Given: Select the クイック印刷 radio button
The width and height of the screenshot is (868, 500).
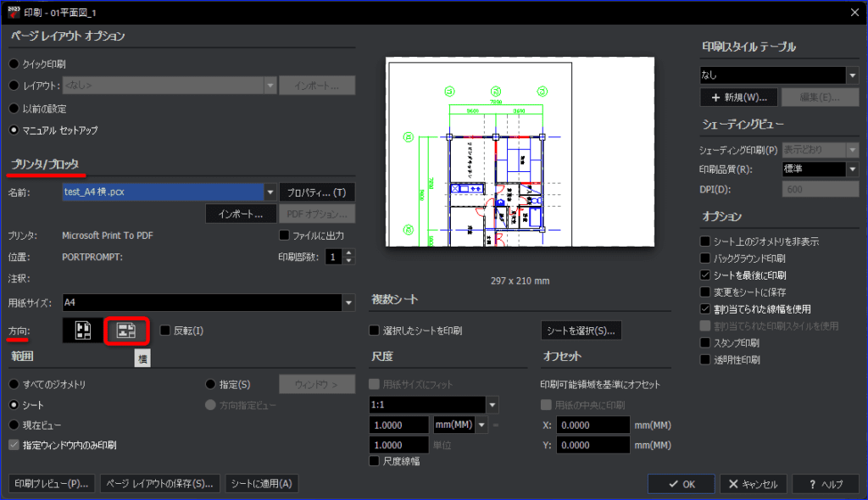Looking at the screenshot, I should (14, 64).
